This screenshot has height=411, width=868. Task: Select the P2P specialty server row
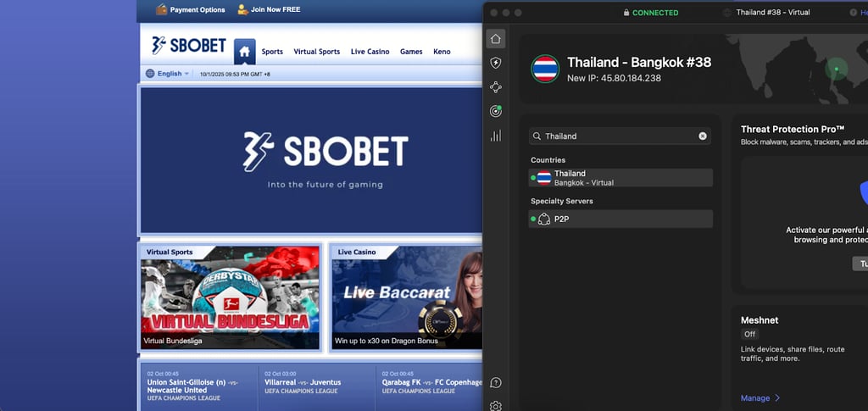620,219
